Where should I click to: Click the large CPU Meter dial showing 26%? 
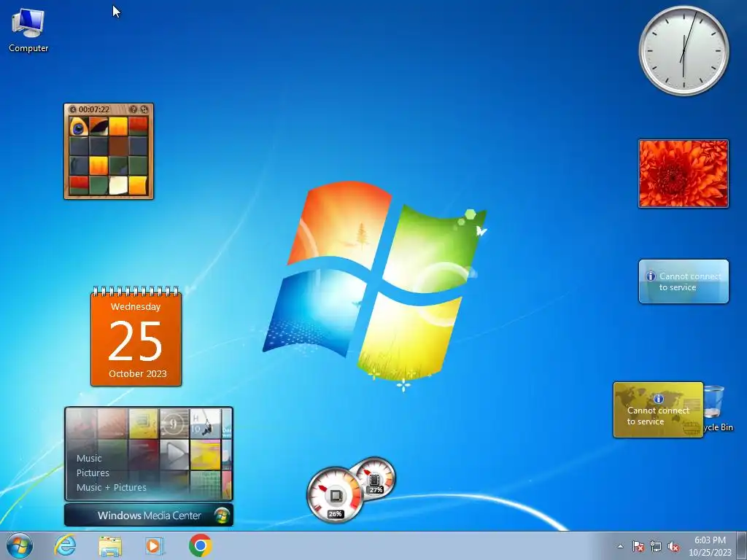click(335, 495)
